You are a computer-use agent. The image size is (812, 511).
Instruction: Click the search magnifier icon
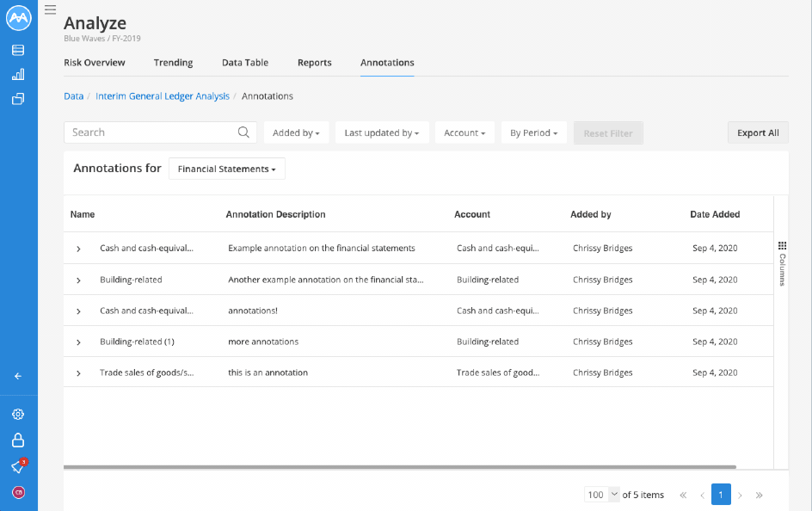(x=243, y=132)
